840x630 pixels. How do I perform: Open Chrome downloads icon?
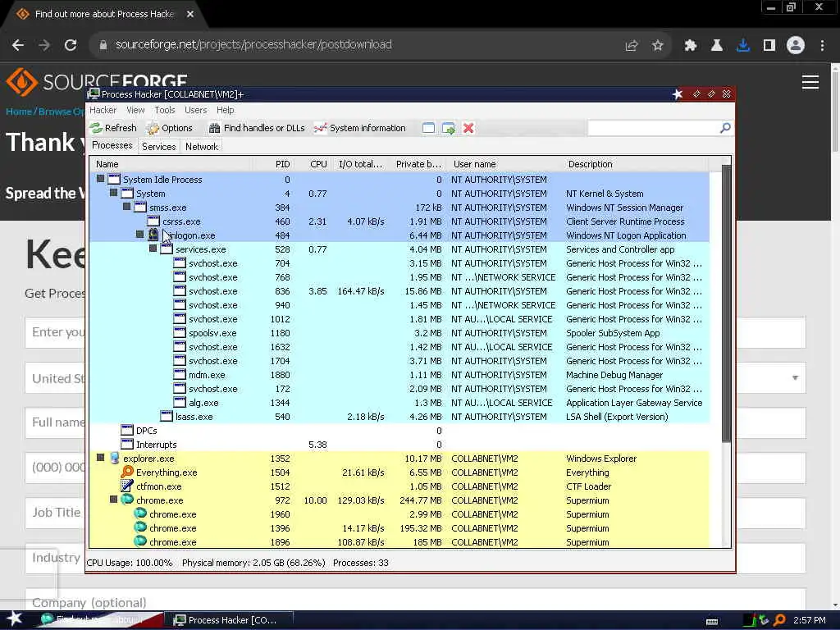[743, 46]
